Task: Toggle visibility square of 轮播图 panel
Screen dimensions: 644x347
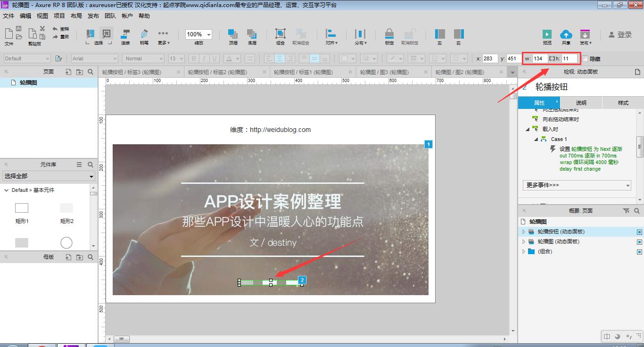Action: pyautogui.click(x=639, y=242)
